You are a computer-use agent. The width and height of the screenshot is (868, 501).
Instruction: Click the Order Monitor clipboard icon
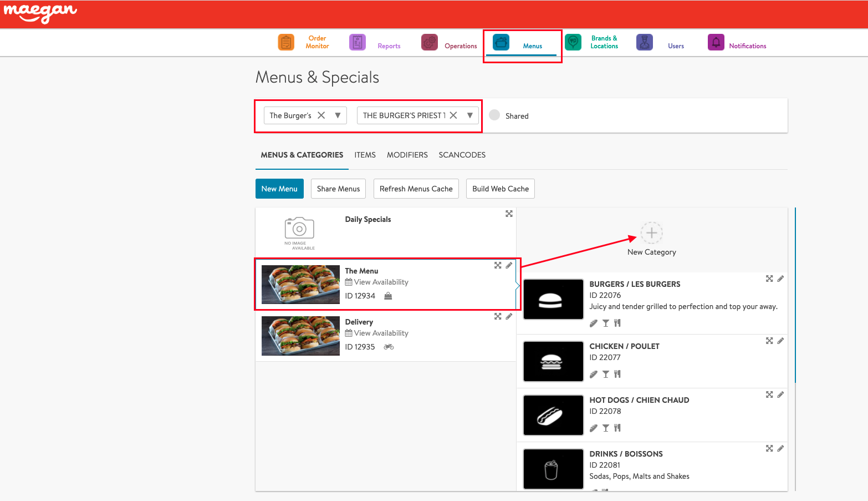click(x=286, y=42)
